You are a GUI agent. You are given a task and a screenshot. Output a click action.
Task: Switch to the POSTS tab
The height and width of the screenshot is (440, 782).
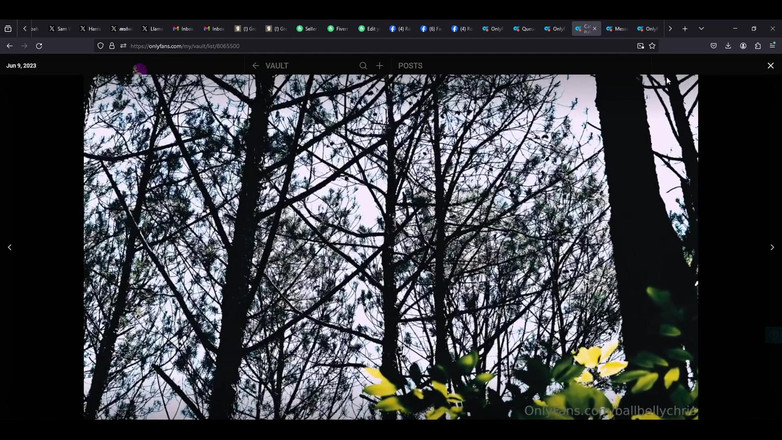point(410,66)
